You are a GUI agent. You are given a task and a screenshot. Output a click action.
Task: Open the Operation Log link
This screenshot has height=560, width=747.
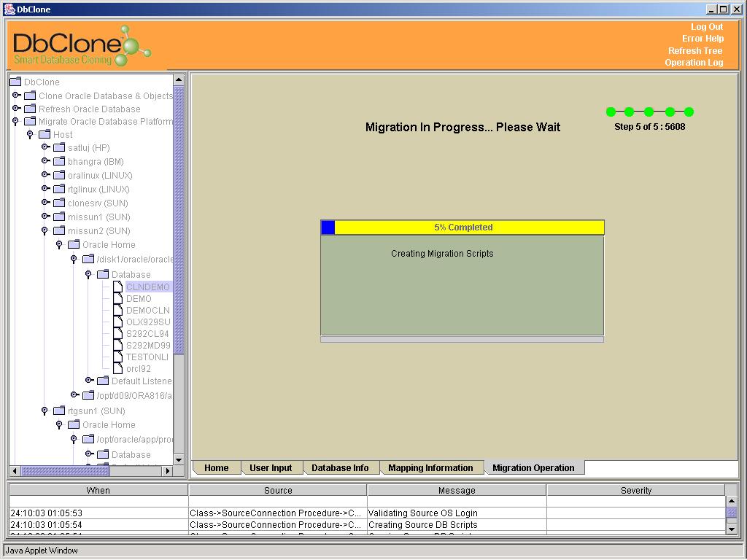pos(694,63)
